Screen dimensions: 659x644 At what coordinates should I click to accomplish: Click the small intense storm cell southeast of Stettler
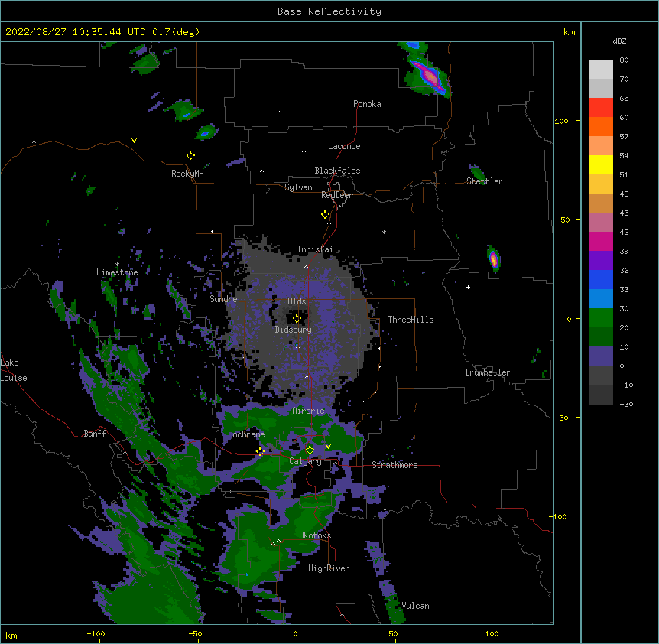tap(494, 259)
